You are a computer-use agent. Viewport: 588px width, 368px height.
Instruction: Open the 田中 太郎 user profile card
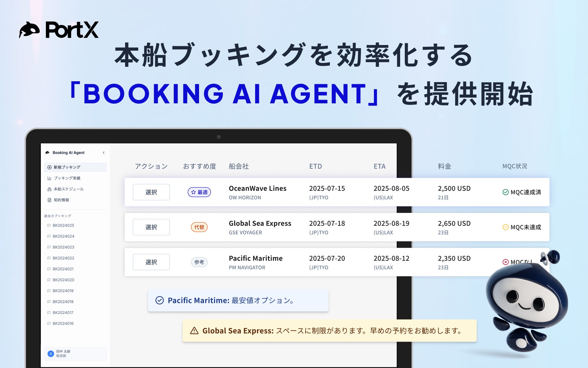click(75, 354)
